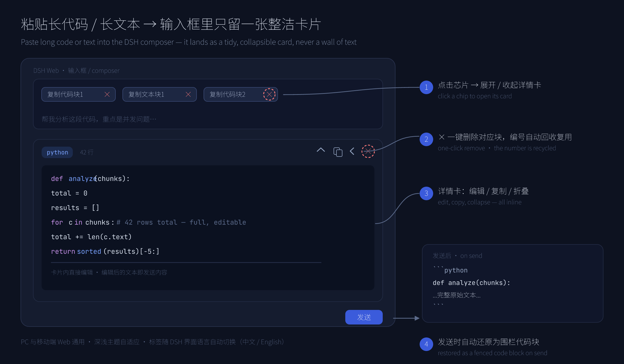Copy the python card contents
The width and height of the screenshot is (624, 364).
[338, 152]
